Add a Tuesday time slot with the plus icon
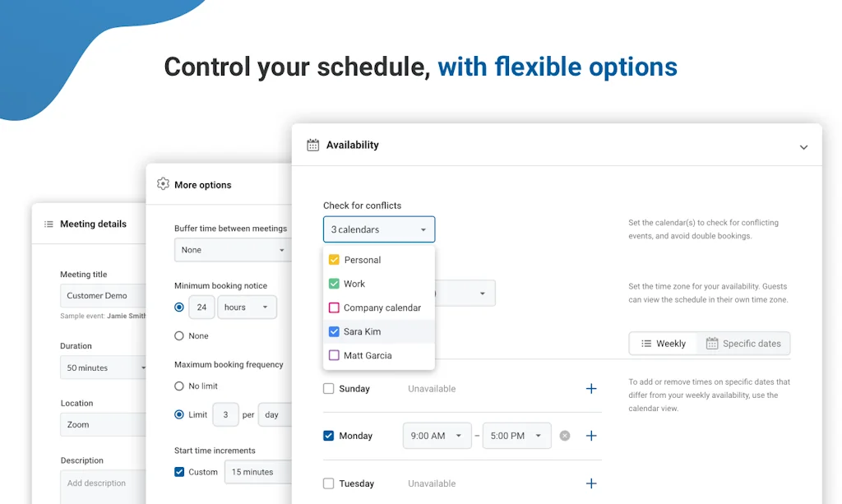 pos(591,483)
